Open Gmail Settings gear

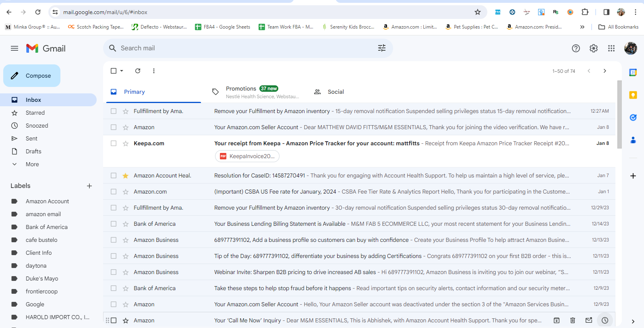(594, 48)
